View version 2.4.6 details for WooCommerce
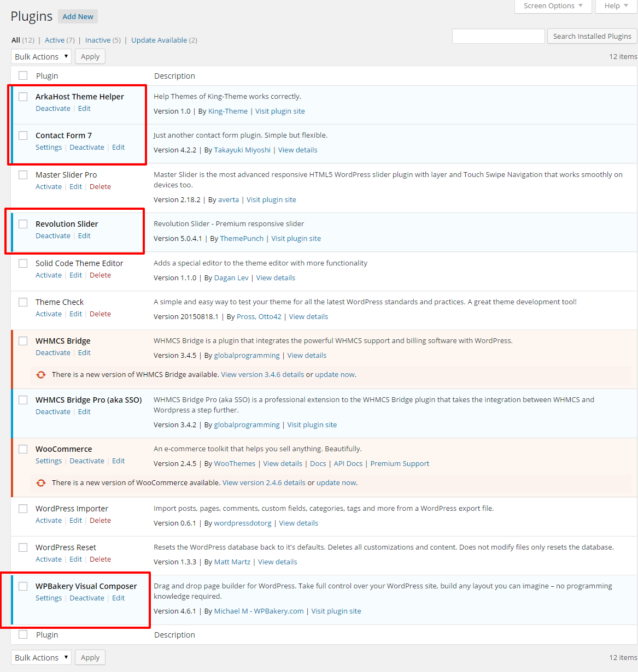638x672 pixels. pyautogui.click(x=264, y=483)
